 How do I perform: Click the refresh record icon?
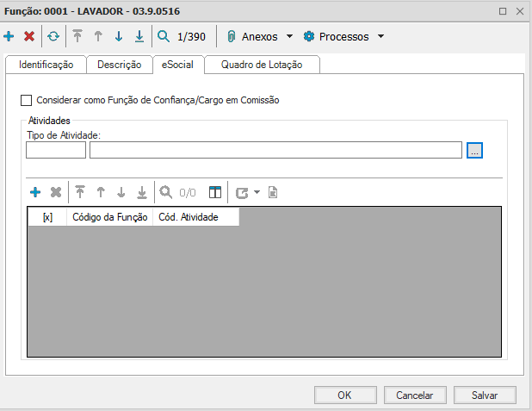click(x=53, y=37)
